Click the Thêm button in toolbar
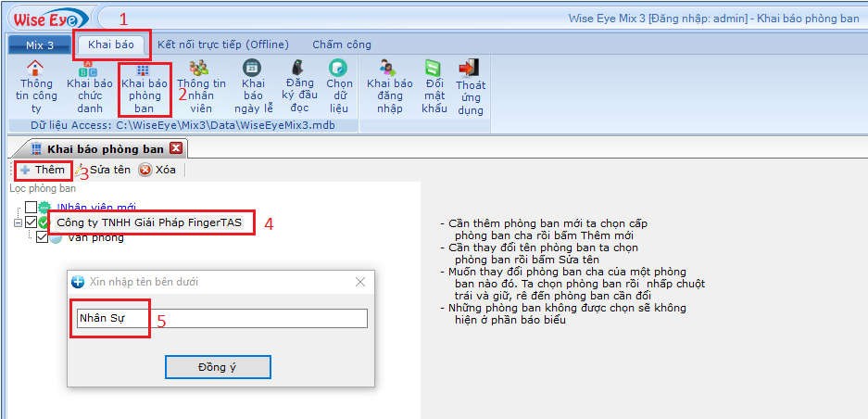Viewport: 868px width, 419px height. pos(43,170)
